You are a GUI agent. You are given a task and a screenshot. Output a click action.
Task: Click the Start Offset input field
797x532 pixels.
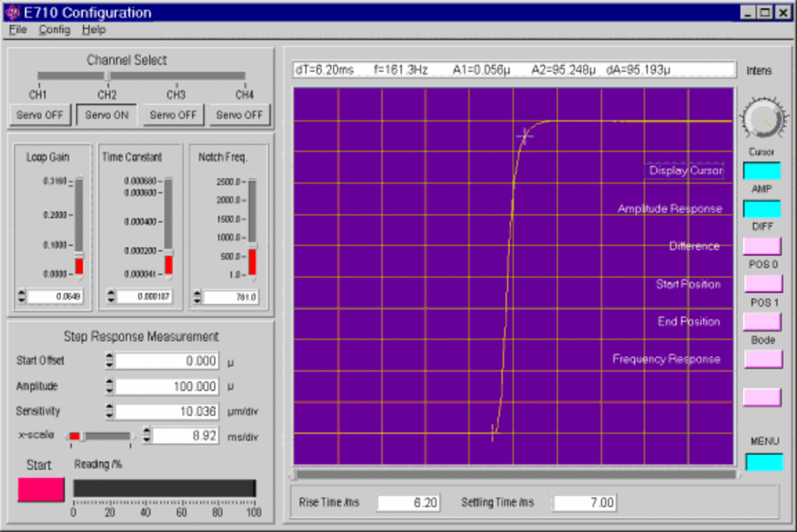pyautogui.click(x=167, y=361)
